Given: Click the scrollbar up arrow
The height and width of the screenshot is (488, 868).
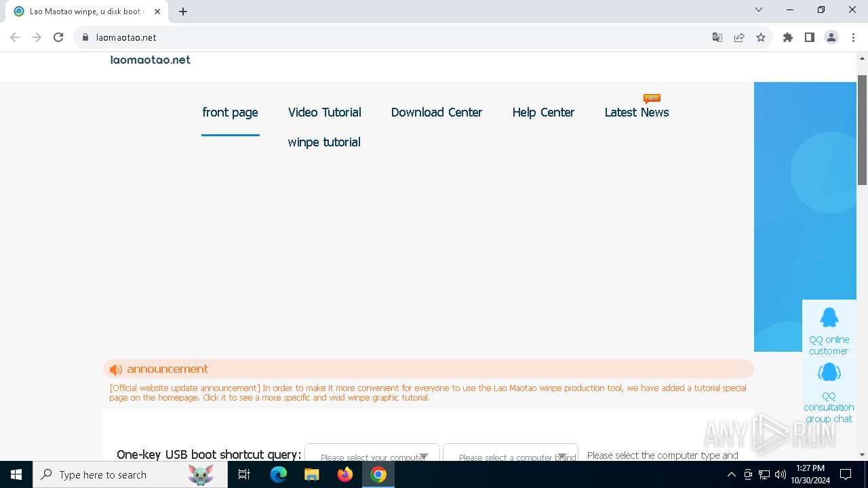Looking at the screenshot, I should click(x=862, y=58).
